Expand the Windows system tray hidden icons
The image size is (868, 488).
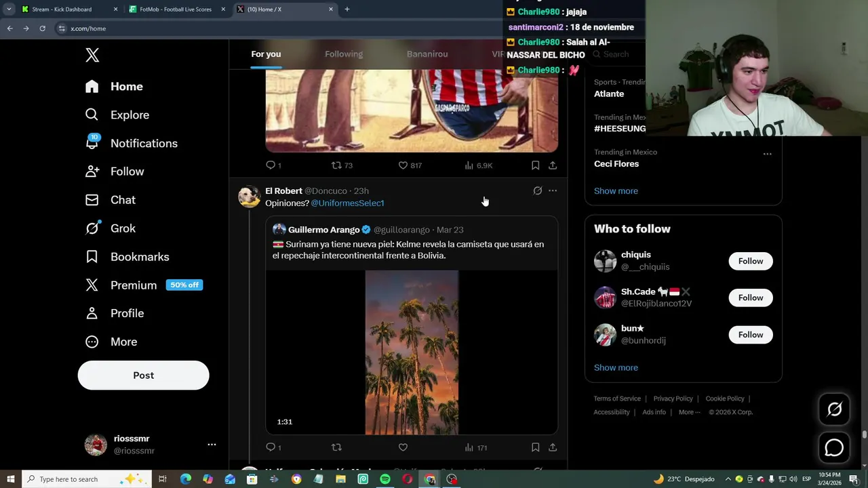coord(728,479)
